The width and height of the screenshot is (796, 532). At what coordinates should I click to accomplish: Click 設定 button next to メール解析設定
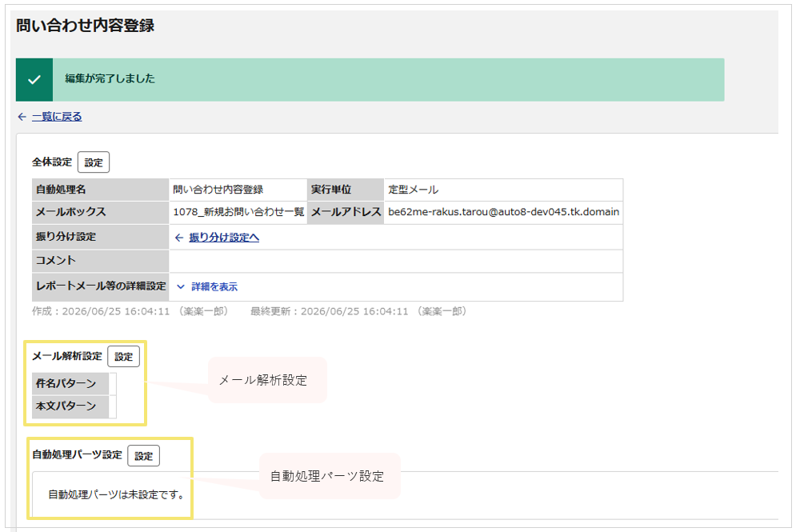(x=123, y=357)
